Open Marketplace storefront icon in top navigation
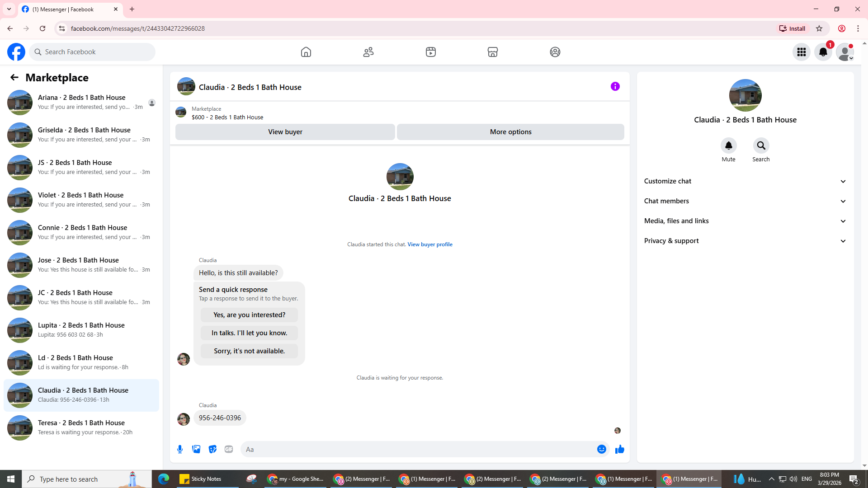The height and width of the screenshot is (488, 868). coord(493,52)
